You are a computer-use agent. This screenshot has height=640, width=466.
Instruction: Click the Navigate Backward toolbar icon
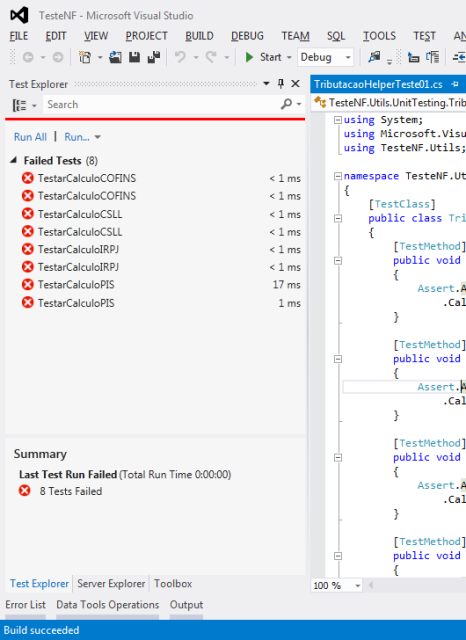[28, 57]
